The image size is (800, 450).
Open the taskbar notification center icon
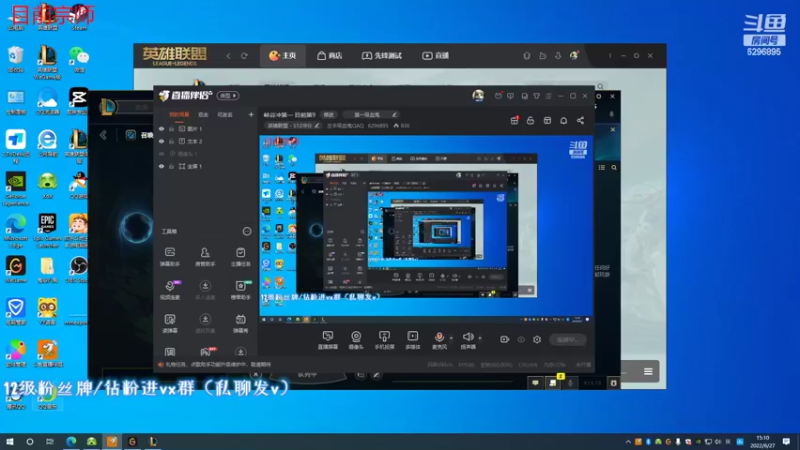coord(786,441)
